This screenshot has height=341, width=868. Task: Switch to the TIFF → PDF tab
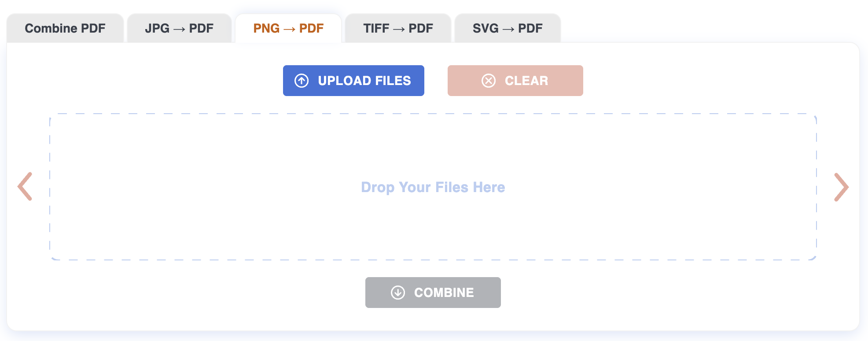click(398, 28)
